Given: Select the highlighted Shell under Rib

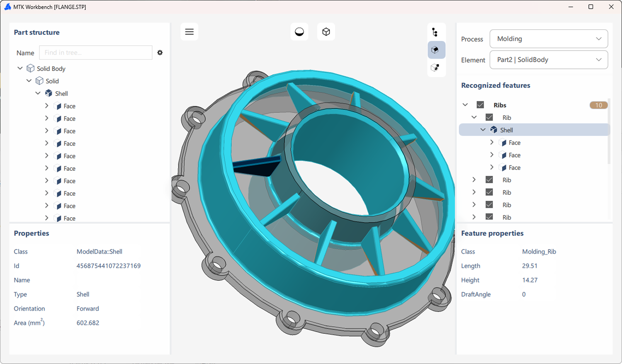Looking at the screenshot, I should [x=507, y=129].
